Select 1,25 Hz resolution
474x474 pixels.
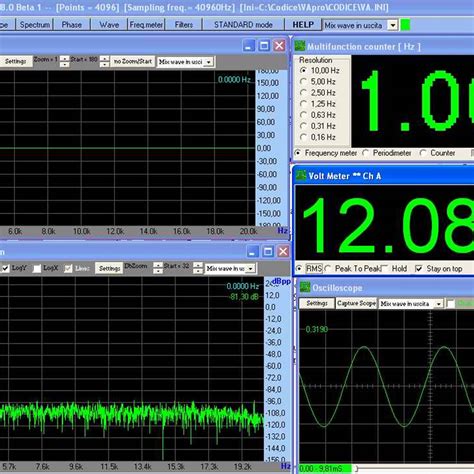click(303, 104)
